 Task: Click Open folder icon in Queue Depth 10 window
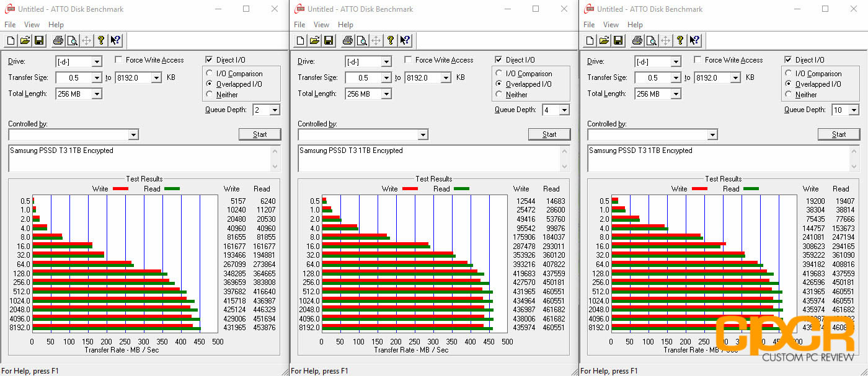tap(604, 41)
